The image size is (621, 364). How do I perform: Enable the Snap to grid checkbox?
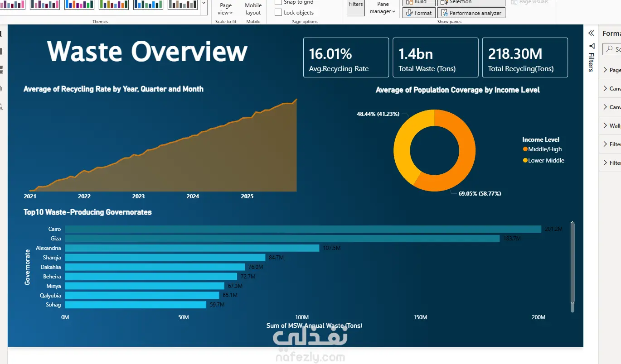(x=278, y=2)
